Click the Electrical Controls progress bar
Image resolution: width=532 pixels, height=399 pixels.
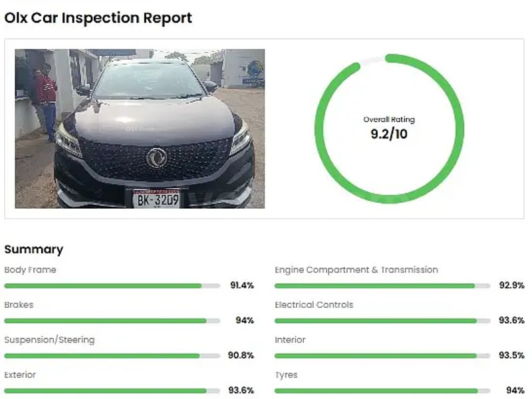coord(382,321)
